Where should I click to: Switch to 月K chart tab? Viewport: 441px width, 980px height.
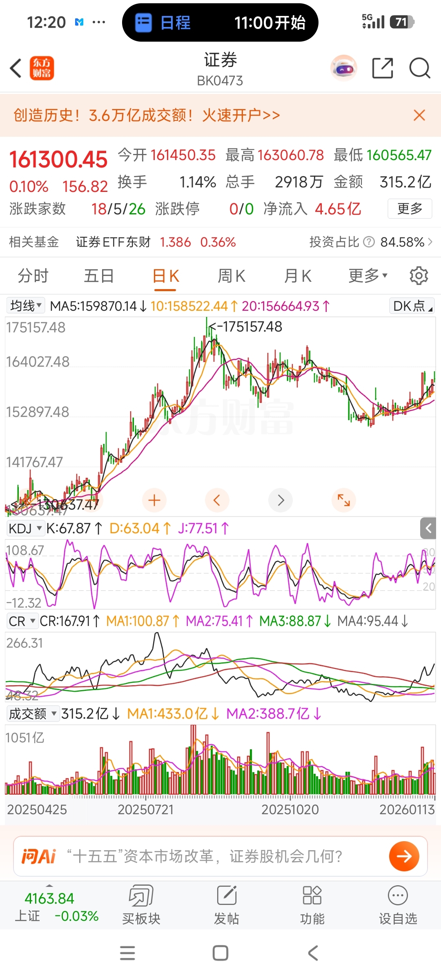(x=298, y=276)
